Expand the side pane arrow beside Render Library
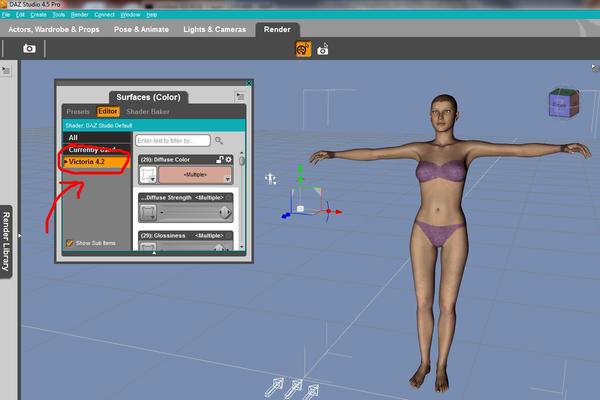Screen dimensions: 600x400 click(20, 236)
